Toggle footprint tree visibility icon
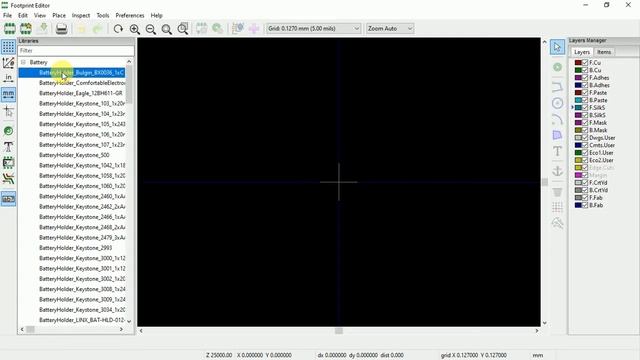The width and height of the screenshot is (640, 360). pyautogui.click(x=8, y=199)
